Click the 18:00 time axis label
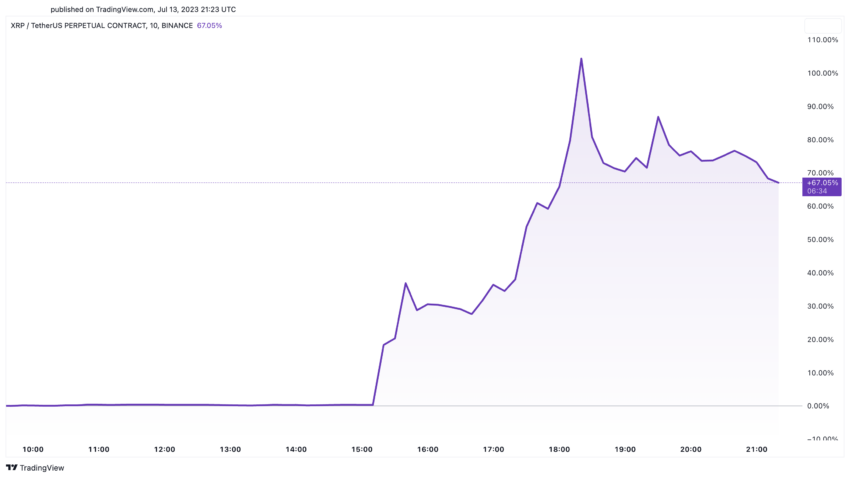This screenshot has height=478, width=850. coord(559,449)
